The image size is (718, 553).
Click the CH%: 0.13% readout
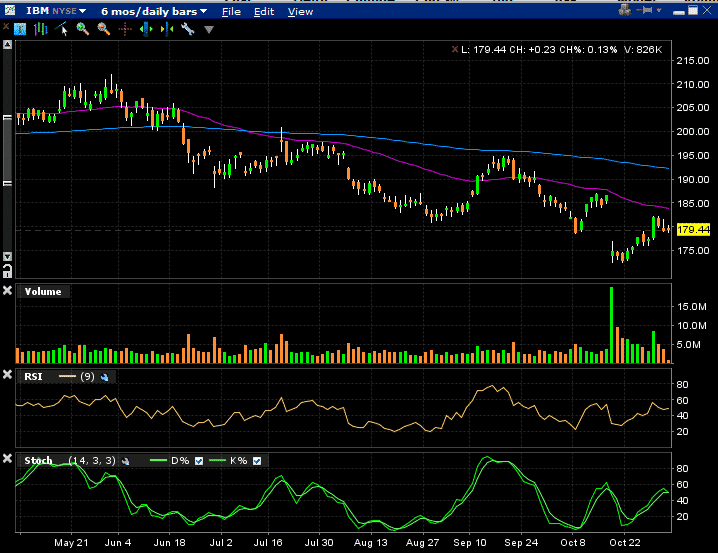click(588, 49)
